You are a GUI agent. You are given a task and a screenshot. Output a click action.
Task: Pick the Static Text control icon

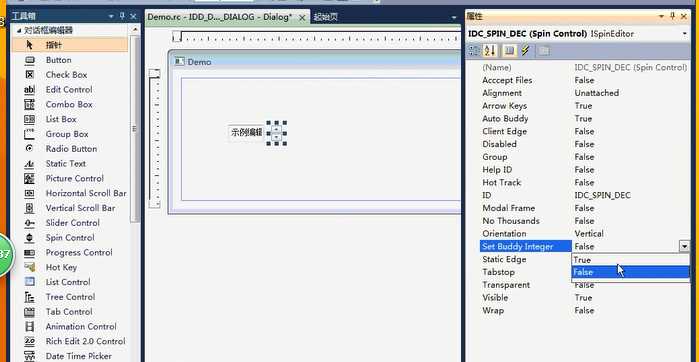coord(29,164)
